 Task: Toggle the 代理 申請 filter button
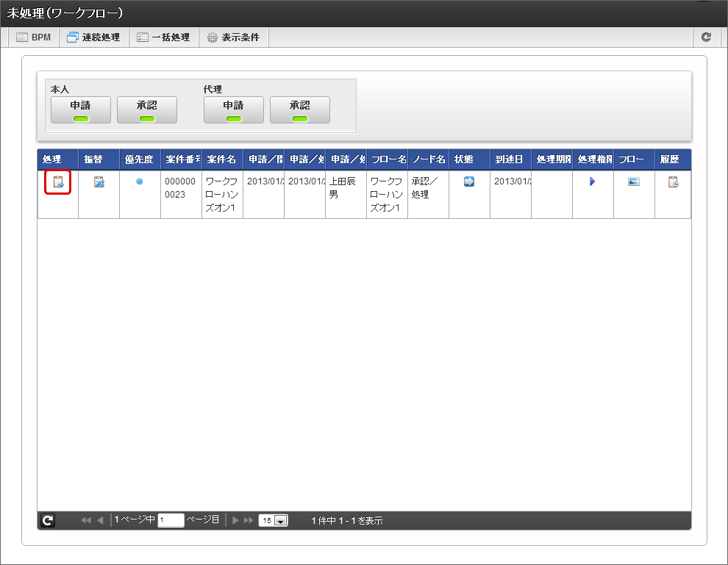(x=234, y=109)
